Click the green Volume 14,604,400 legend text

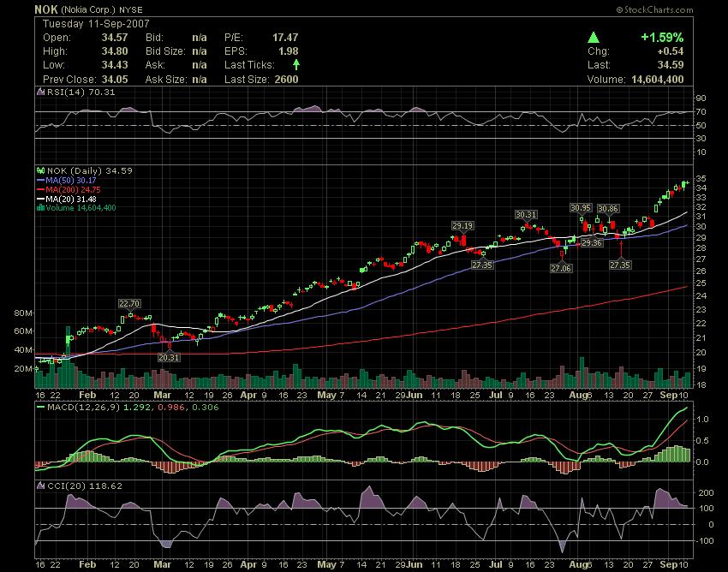coord(81,207)
